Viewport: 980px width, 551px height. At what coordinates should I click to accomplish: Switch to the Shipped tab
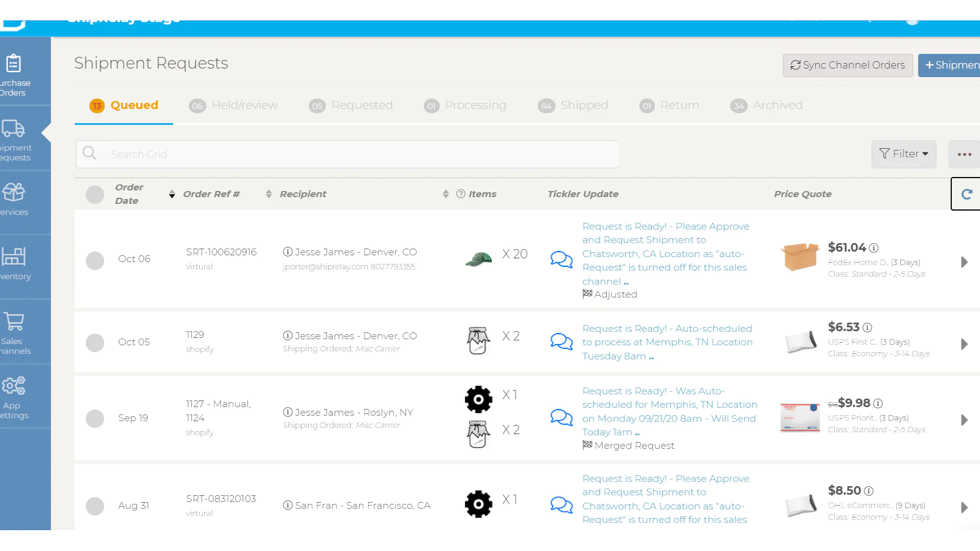pos(573,105)
